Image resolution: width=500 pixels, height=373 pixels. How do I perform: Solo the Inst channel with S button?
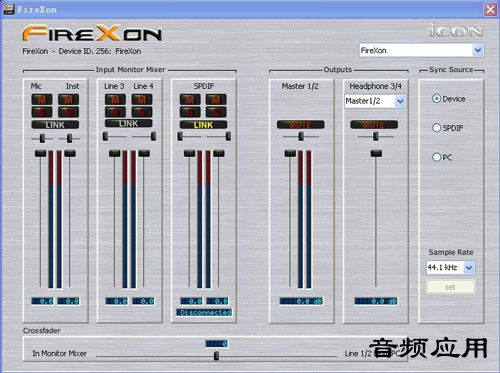[68, 112]
